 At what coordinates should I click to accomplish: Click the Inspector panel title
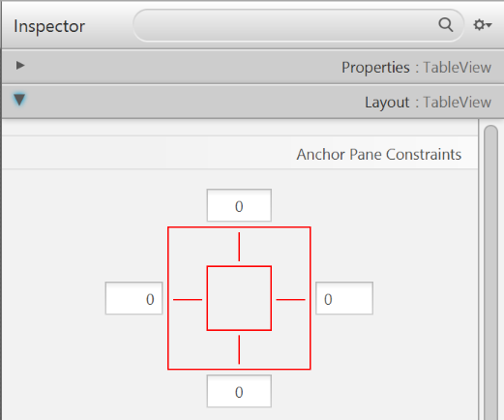(x=49, y=26)
